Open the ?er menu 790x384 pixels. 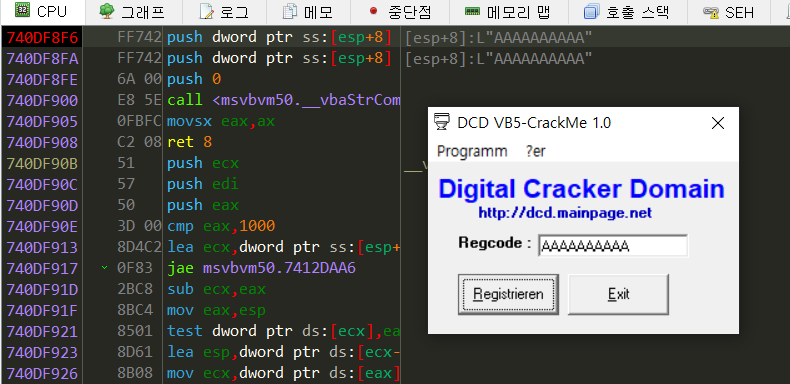(x=536, y=151)
